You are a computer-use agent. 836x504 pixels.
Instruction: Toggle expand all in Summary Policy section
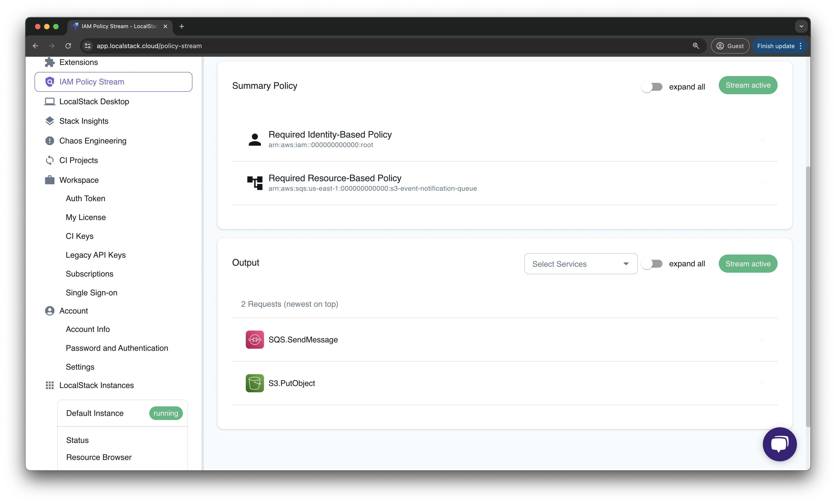653,85
